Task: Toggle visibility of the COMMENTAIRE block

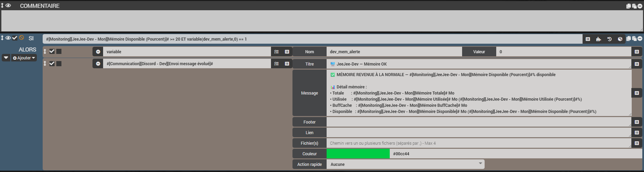Action: pos(8,6)
